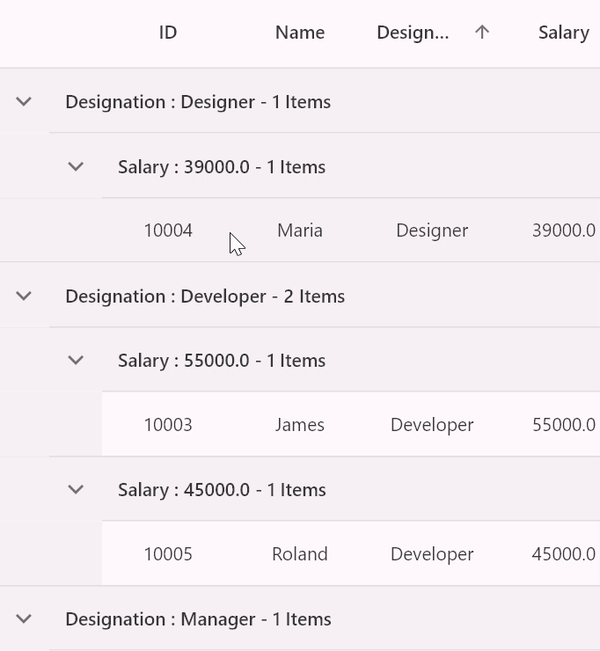This screenshot has width=600, height=651.
Task: Click the cell with ID 10003
Action: [x=168, y=424]
